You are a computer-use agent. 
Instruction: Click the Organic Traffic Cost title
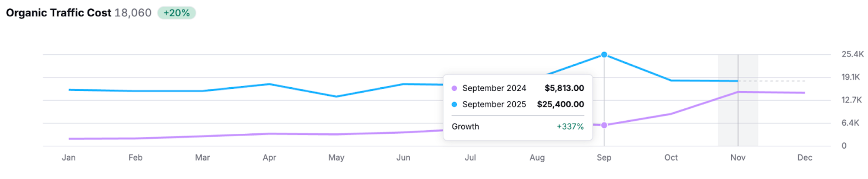point(59,13)
